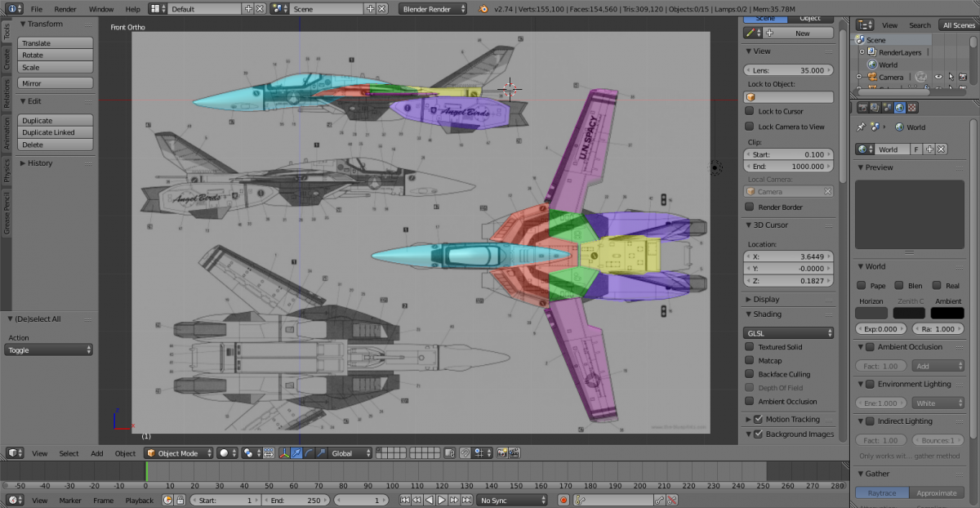Toggle the layer lock-to-scene icon
This screenshot has width=980, height=508.
(x=451, y=453)
